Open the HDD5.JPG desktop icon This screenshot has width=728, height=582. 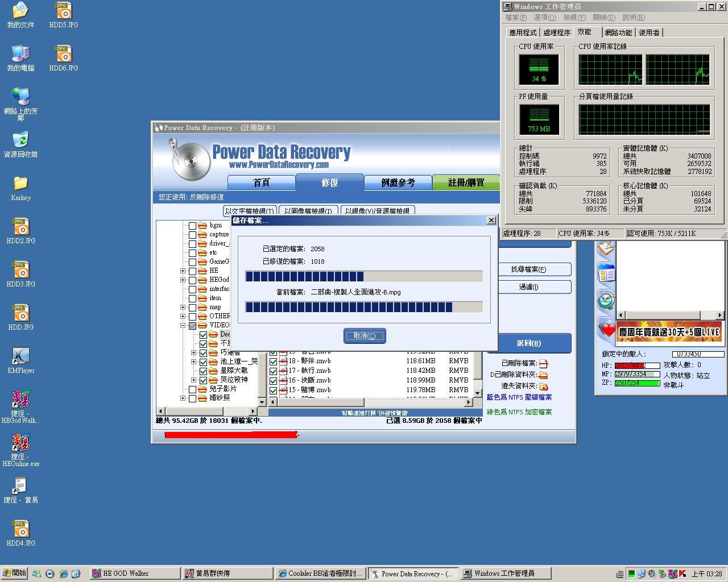[64, 15]
